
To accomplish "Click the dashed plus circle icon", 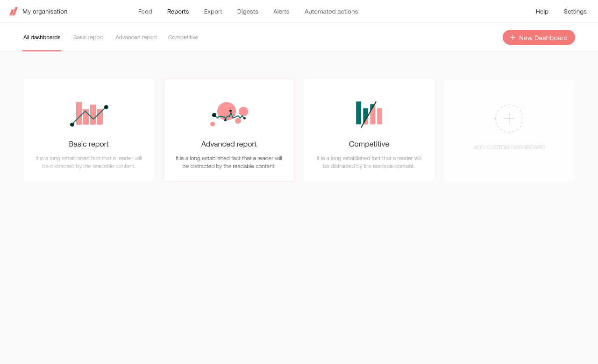I will (x=509, y=119).
